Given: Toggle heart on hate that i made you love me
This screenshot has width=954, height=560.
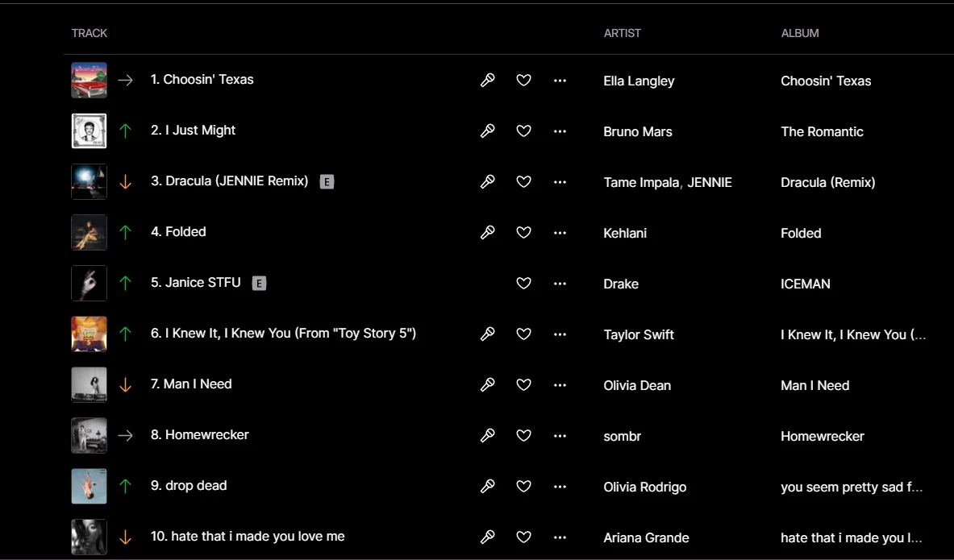Looking at the screenshot, I should (524, 537).
